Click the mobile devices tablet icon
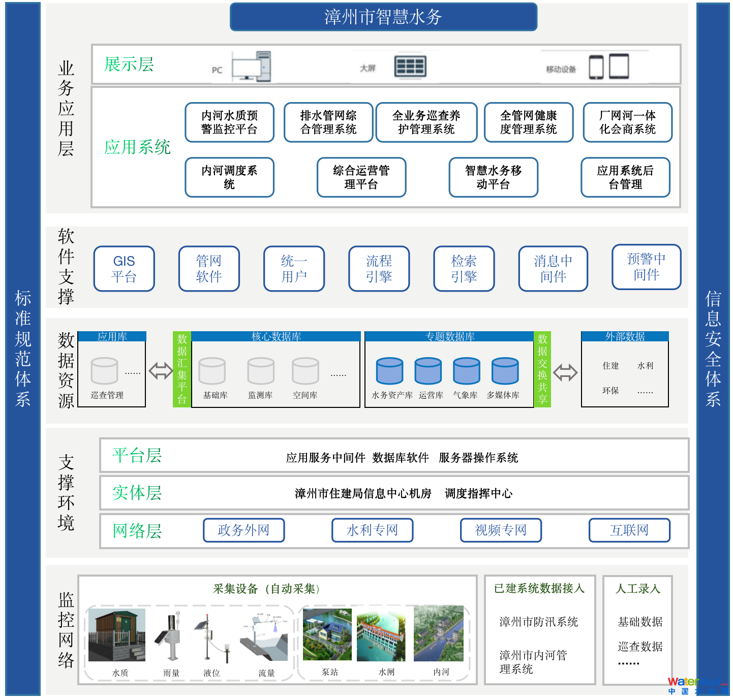The height and width of the screenshot is (700, 733). (608, 67)
